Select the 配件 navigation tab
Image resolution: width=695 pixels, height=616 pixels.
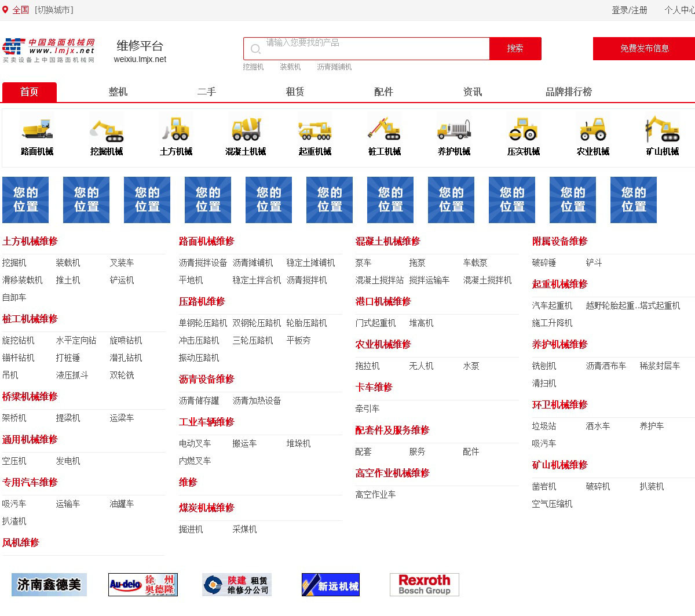pos(384,92)
